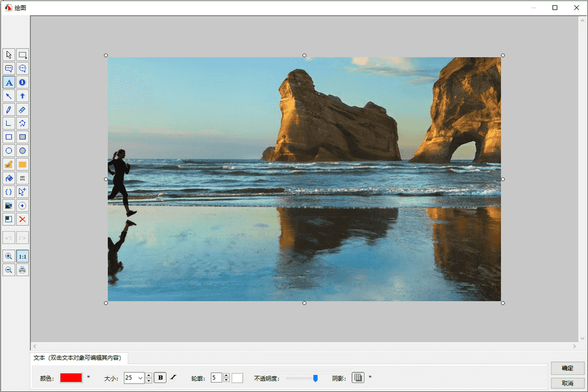Insert an image with picture tool

(9, 205)
